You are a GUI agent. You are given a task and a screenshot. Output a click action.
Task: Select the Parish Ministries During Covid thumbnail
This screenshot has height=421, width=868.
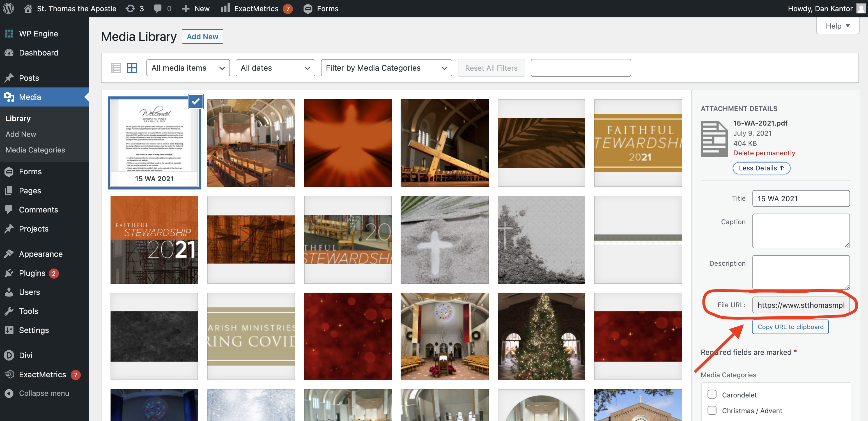[x=251, y=336]
